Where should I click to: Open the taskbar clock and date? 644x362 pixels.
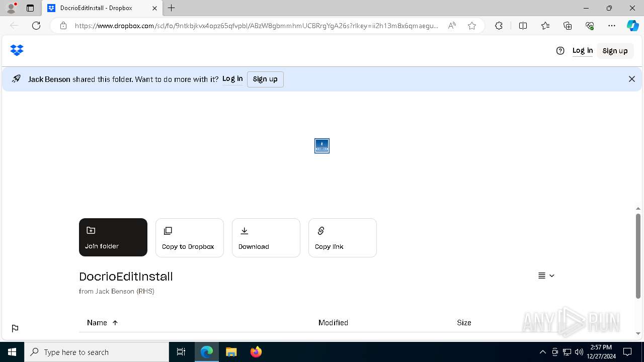[602, 352]
